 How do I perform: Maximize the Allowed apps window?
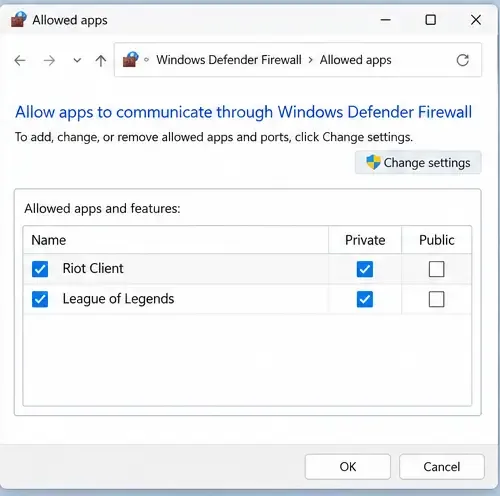click(x=430, y=20)
